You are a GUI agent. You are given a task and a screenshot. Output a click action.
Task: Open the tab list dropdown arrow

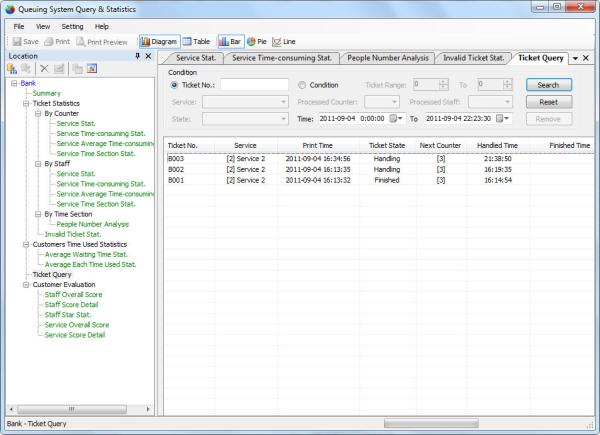(575, 59)
